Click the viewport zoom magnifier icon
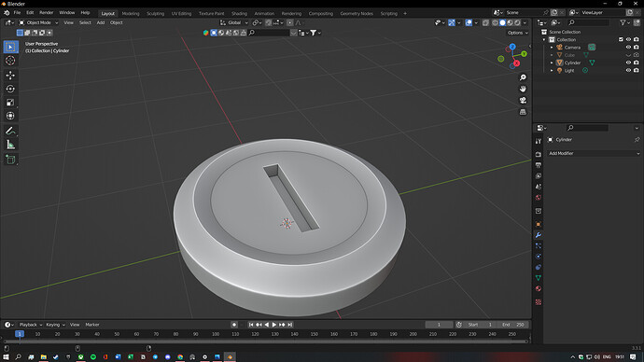Image resolution: width=644 pixels, height=362 pixels. (x=523, y=77)
